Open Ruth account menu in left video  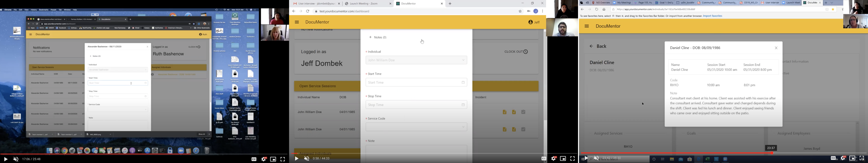pos(203,34)
